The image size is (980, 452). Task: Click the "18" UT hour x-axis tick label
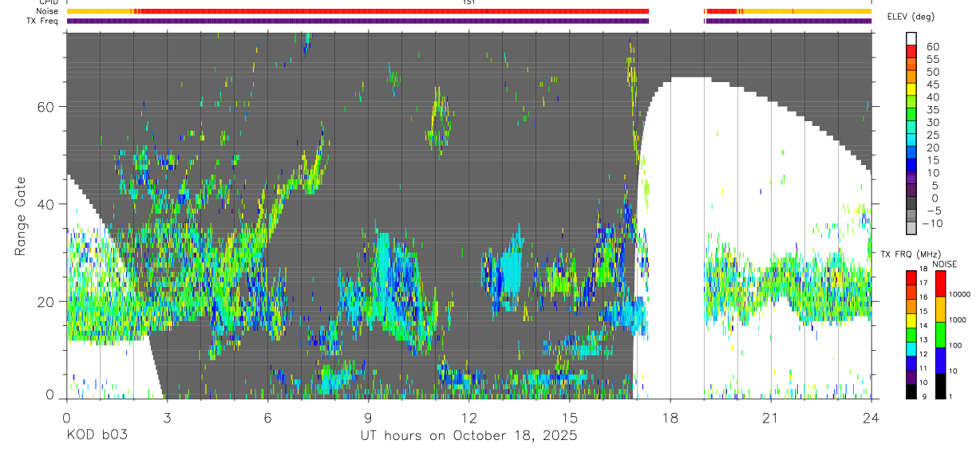[670, 417]
